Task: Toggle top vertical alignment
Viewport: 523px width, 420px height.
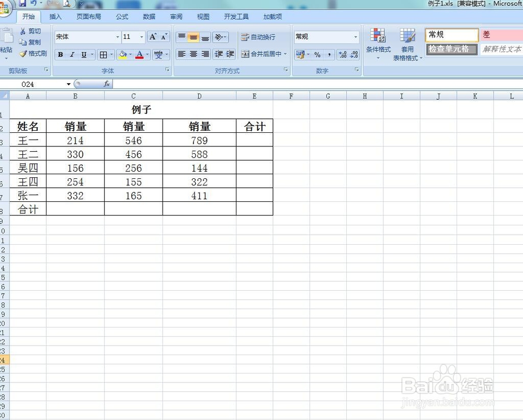Action: pyautogui.click(x=181, y=37)
